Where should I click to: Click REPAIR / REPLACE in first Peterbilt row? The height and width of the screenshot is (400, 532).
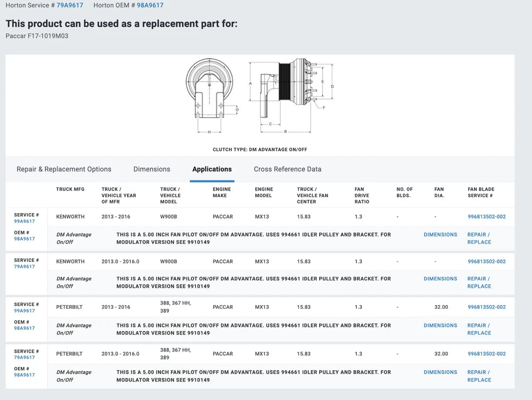tap(479, 329)
